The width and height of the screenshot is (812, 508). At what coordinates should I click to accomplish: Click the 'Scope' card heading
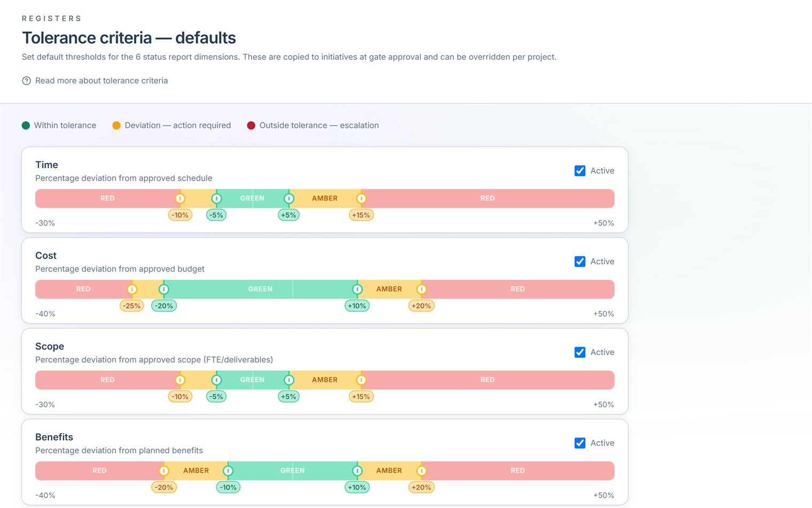pyautogui.click(x=50, y=347)
